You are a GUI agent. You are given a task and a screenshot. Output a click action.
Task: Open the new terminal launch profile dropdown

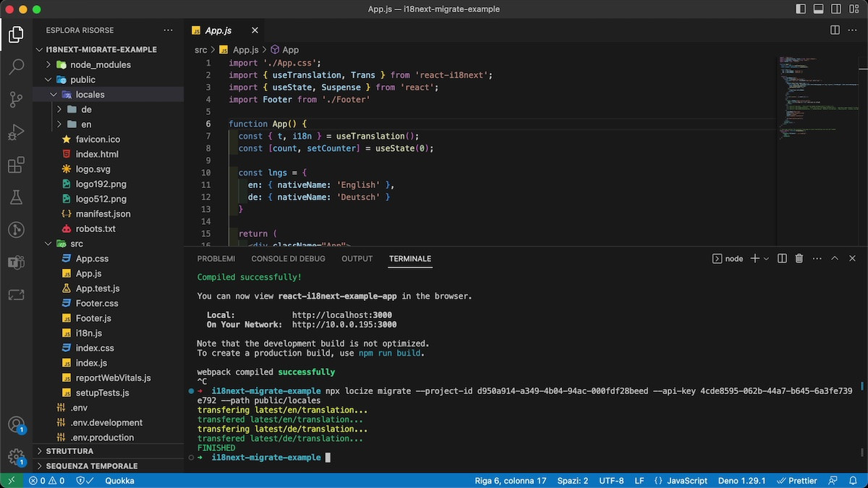click(x=767, y=259)
